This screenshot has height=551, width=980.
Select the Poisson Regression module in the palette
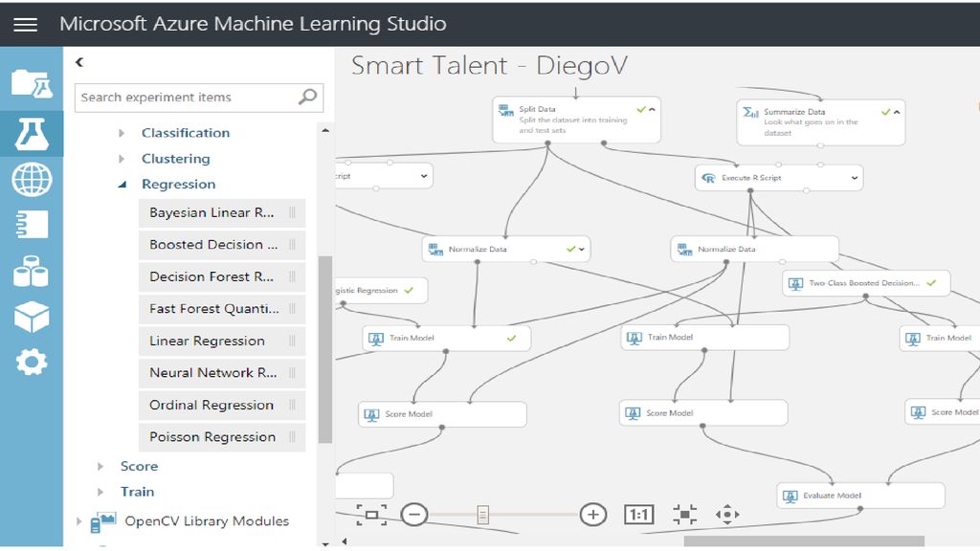pos(222,436)
